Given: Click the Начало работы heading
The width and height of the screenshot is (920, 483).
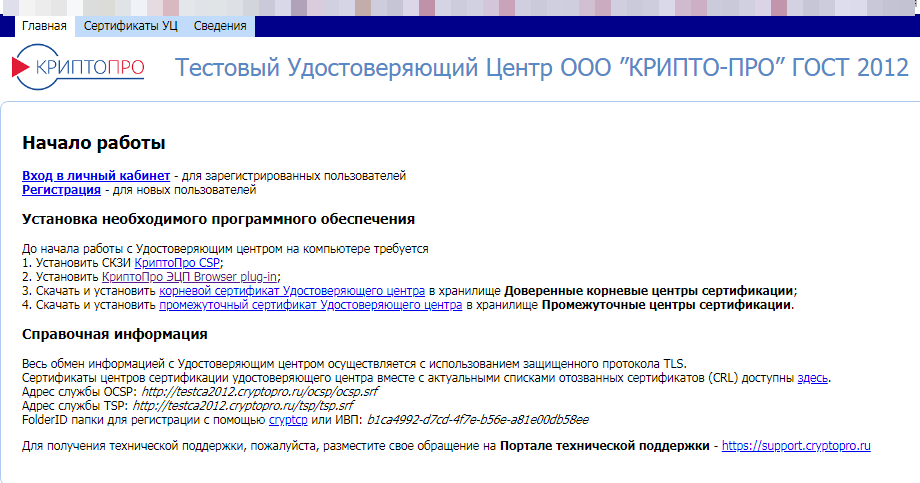Looking at the screenshot, I should (x=94, y=143).
